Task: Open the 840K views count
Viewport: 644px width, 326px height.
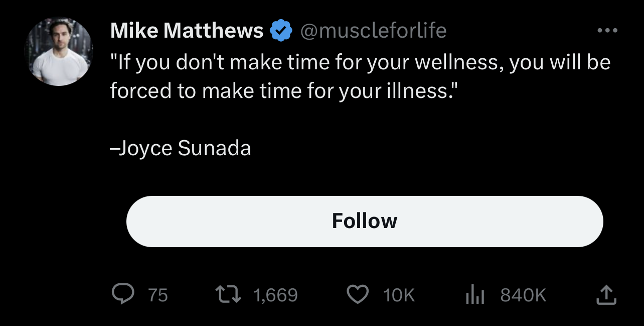Action: click(x=523, y=296)
